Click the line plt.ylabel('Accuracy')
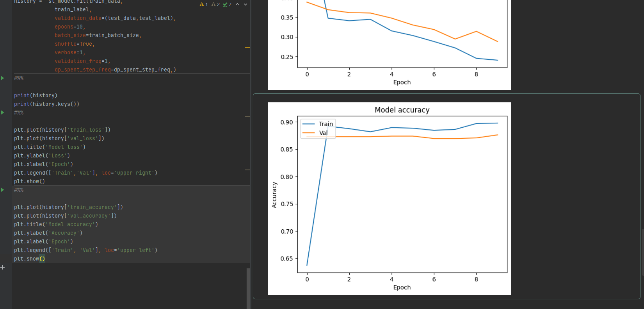Screen dimensions: 644x309 click(48, 233)
